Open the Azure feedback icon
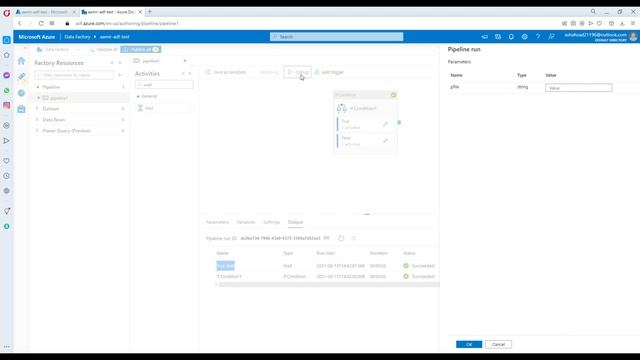This screenshot has width=640, height=360. click(x=551, y=37)
